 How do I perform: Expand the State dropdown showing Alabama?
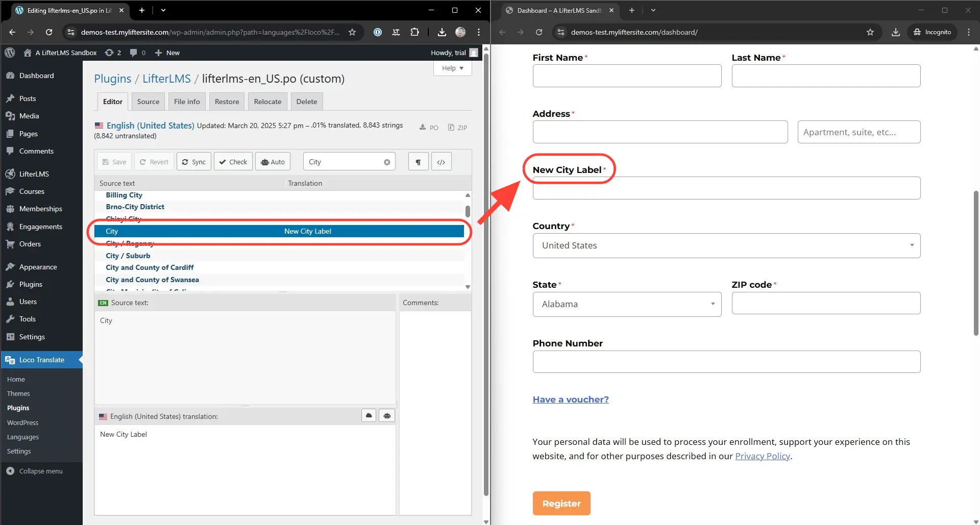coord(627,304)
